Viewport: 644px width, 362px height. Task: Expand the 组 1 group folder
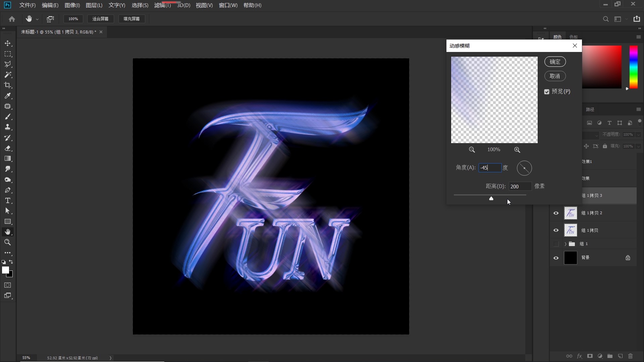[566, 244]
